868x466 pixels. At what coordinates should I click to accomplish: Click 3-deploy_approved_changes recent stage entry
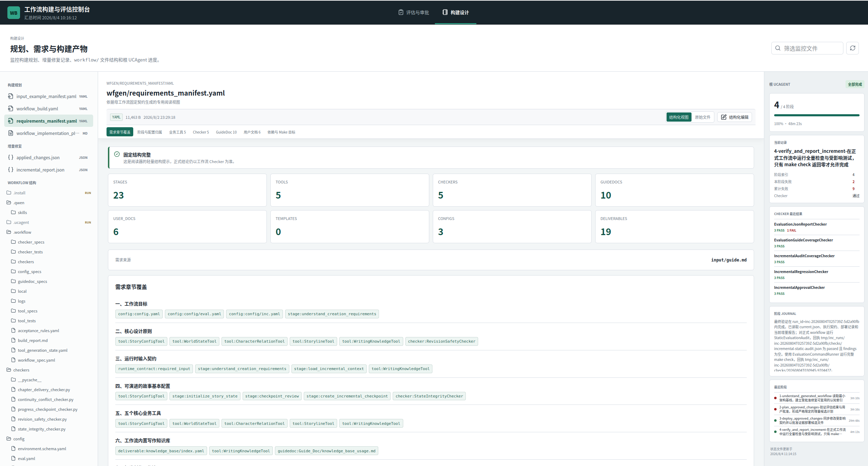817,420
